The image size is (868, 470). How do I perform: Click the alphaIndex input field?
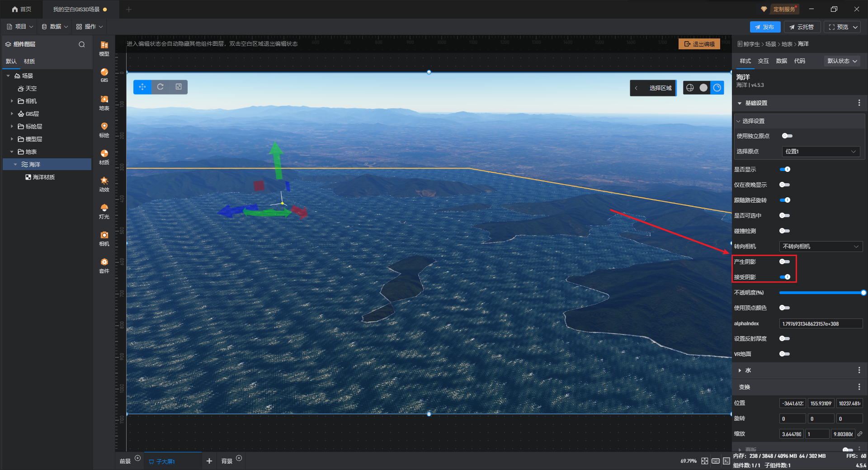point(821,323)
